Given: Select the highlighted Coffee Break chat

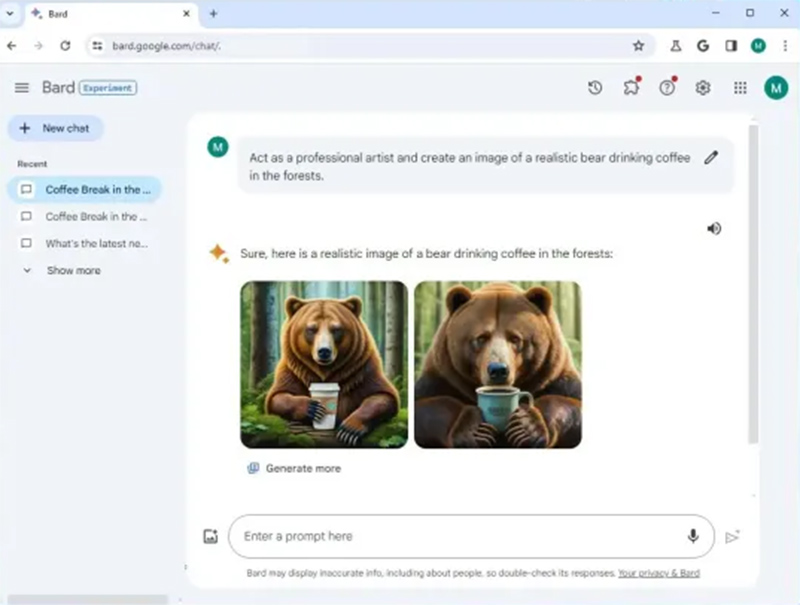Looking at the screenshot, I should point(84,189).
